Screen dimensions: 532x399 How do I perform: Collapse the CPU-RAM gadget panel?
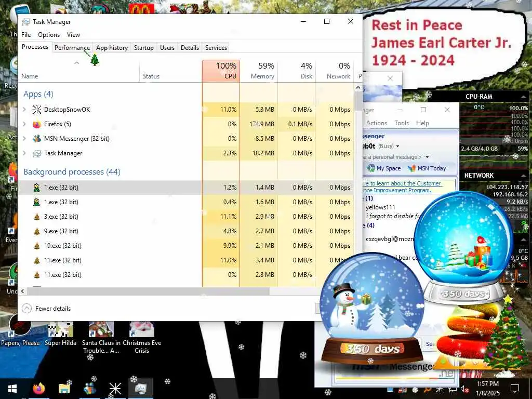(x=524, y=97)
